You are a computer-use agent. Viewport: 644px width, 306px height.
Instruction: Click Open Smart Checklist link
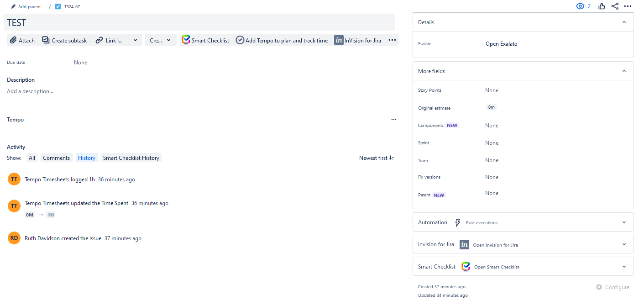point(497,267)
